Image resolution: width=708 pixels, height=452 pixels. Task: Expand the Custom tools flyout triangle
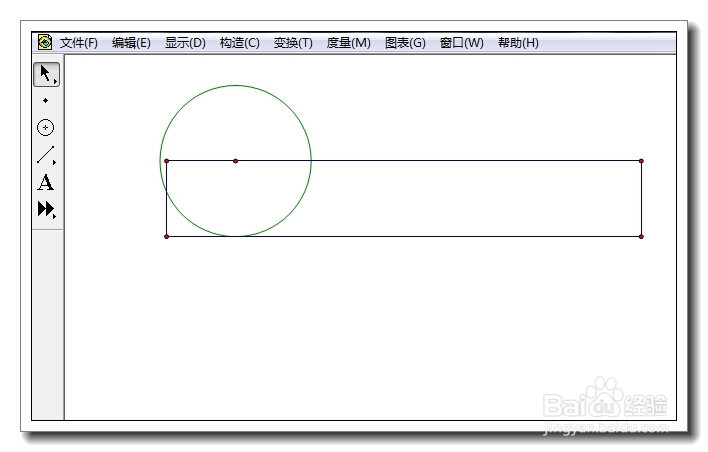point(54,217)
